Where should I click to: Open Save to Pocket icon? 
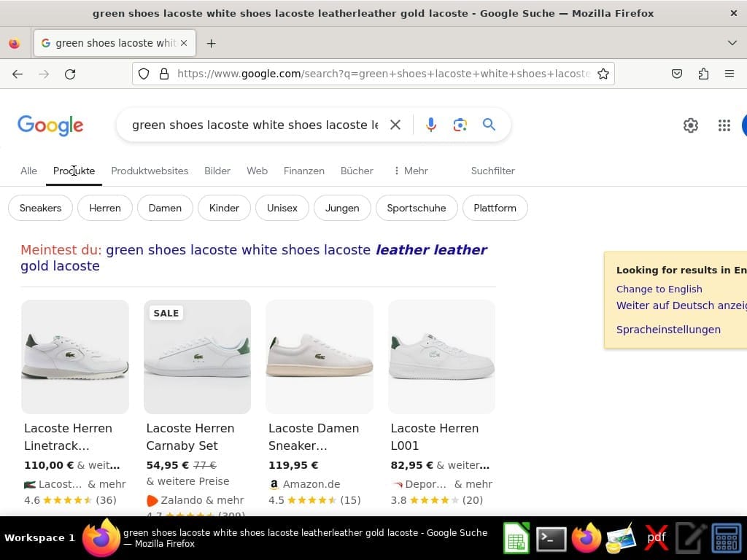point(676,74)
